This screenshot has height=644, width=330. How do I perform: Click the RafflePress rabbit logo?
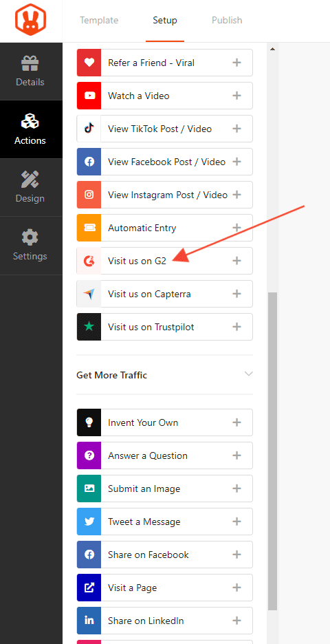click(31, 19)
